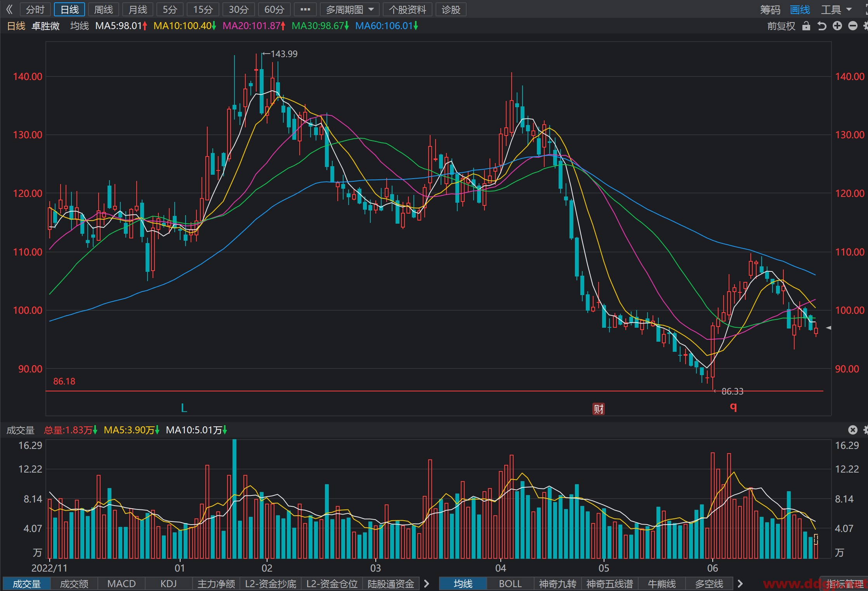Image resolution: width=868 pixels, height=591 pixels.
Task: Expand 多周期图 dropdown
Action: (x=350, y=9)
